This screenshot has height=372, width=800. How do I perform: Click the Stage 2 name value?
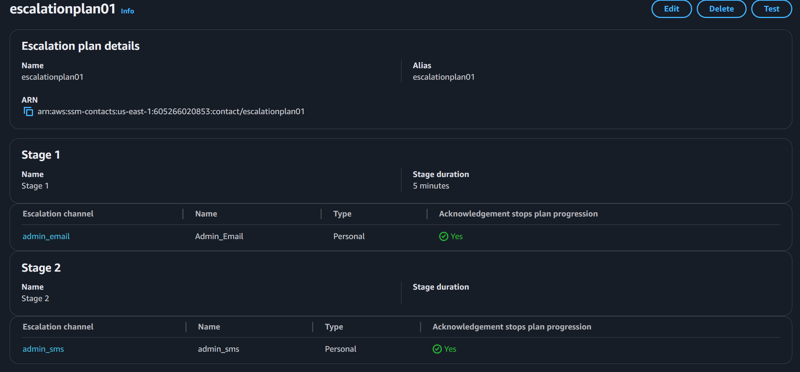35,299
